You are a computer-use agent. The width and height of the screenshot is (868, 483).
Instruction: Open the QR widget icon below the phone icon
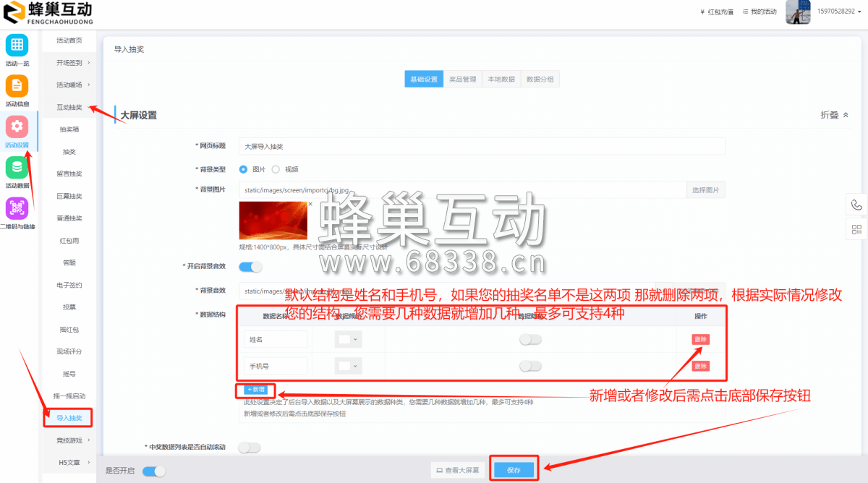[856, 228]
